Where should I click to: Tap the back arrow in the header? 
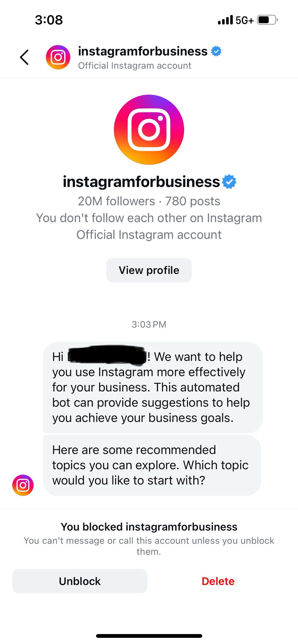click(x=25, y=57)
